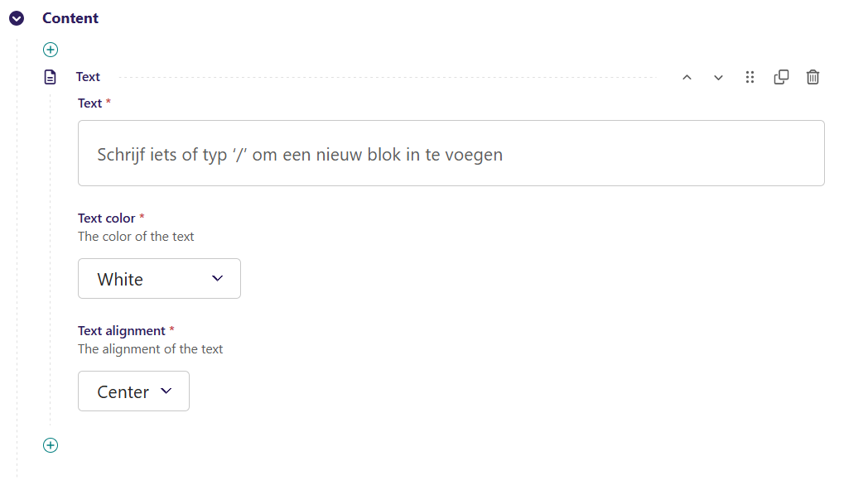Image resolution: width=868 pixels, height=480 pixels.
Task: Click the required Text field label
Action: coord(89,103)
